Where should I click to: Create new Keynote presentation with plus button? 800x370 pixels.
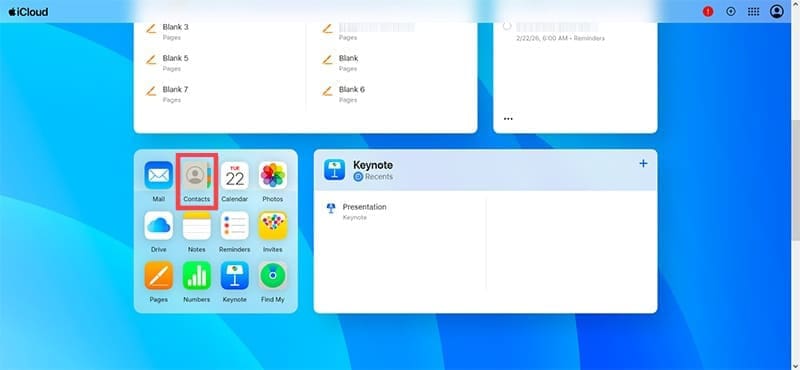coord(643,163)
